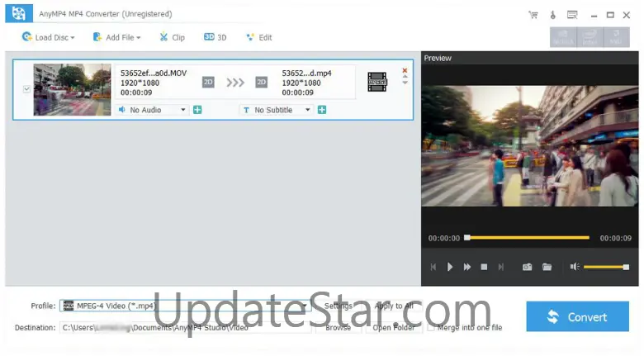
Task: Start conversion with Convert button
Action: pos(577,316)
